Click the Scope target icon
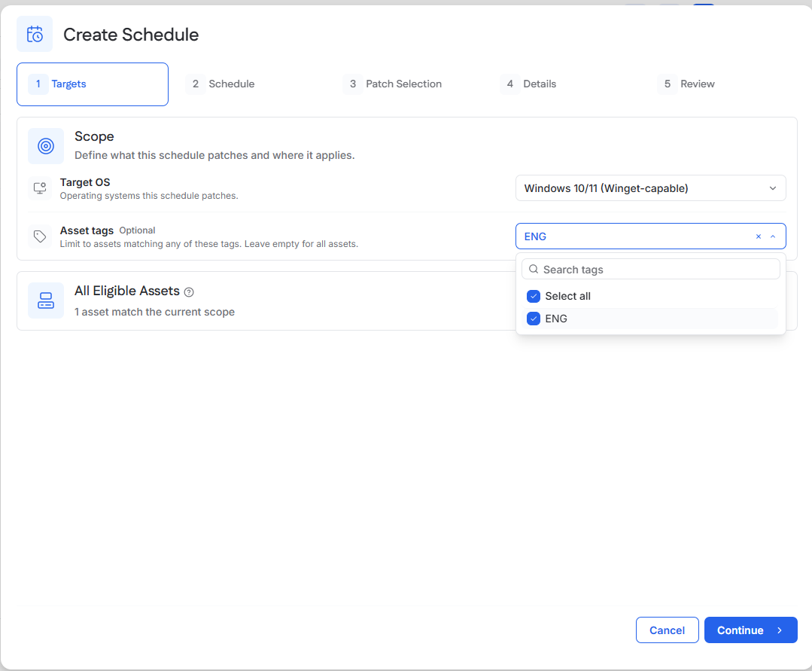 click(x=46, y=146)
